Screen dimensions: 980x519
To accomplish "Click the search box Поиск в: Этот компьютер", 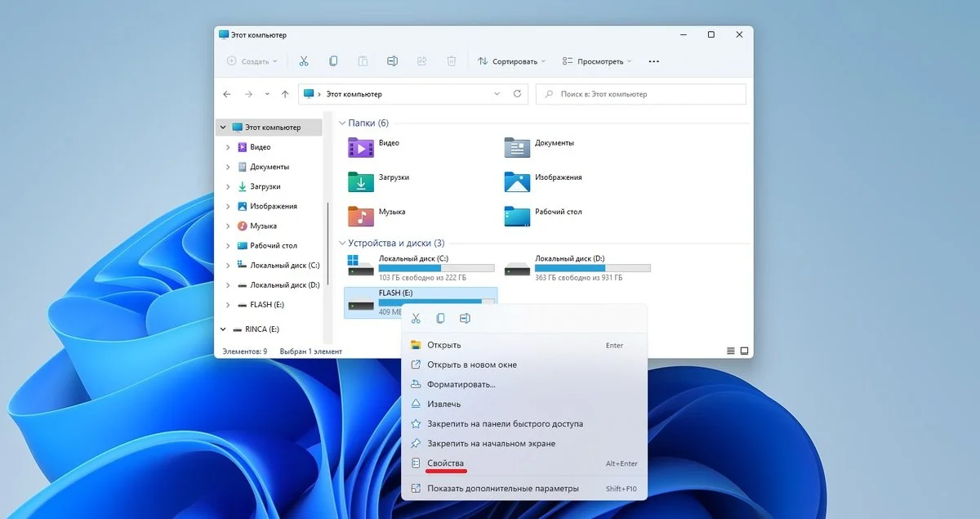I will [x=640, y=94].
